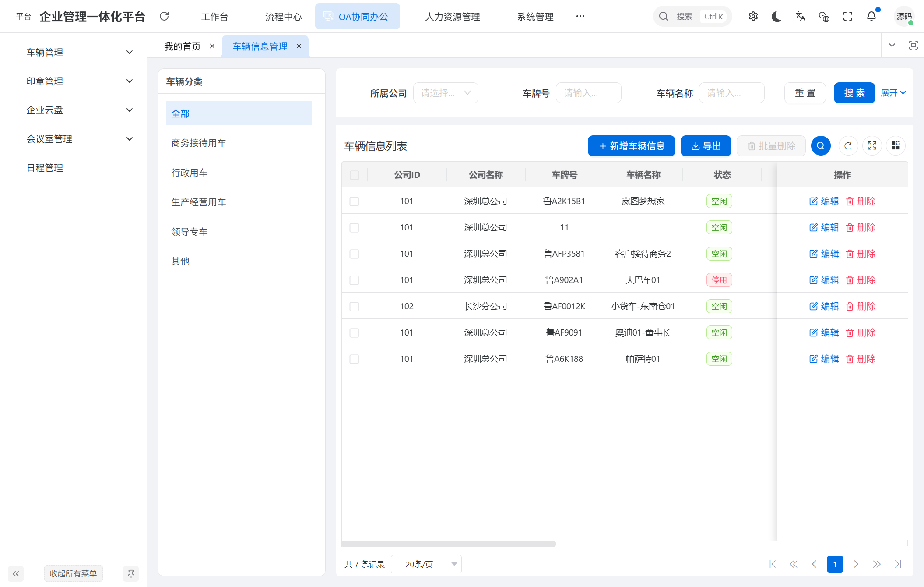Open the language switcher icon
Image resolution: width=924 pixels, height=587 pixels.
801,16
